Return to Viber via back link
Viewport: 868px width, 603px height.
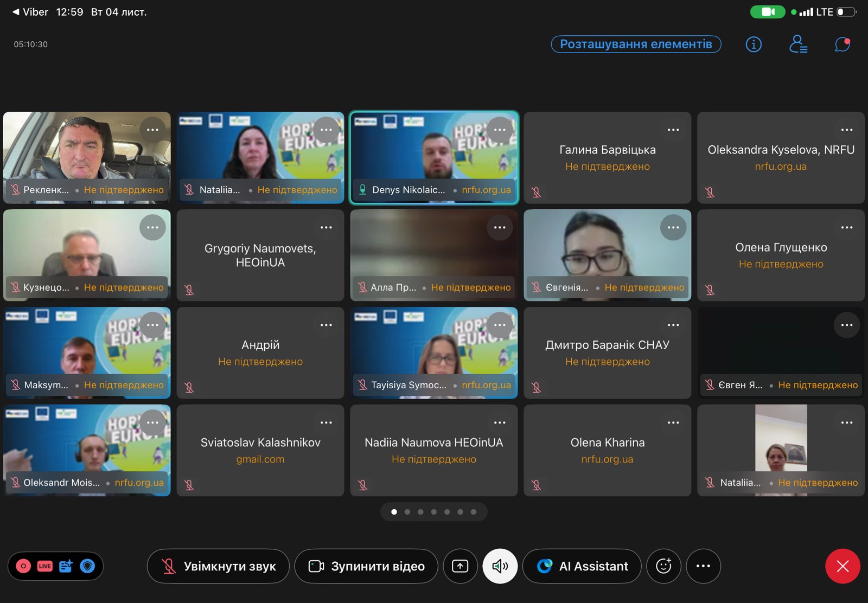pyautogui.click(x=30, y=12)
